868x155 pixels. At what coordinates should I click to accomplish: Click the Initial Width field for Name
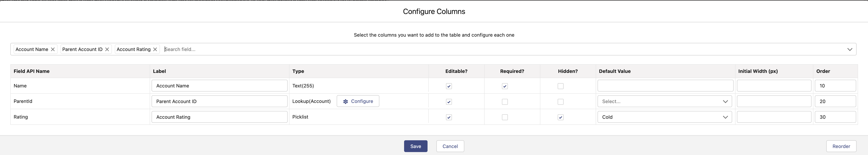coord(774,86)
